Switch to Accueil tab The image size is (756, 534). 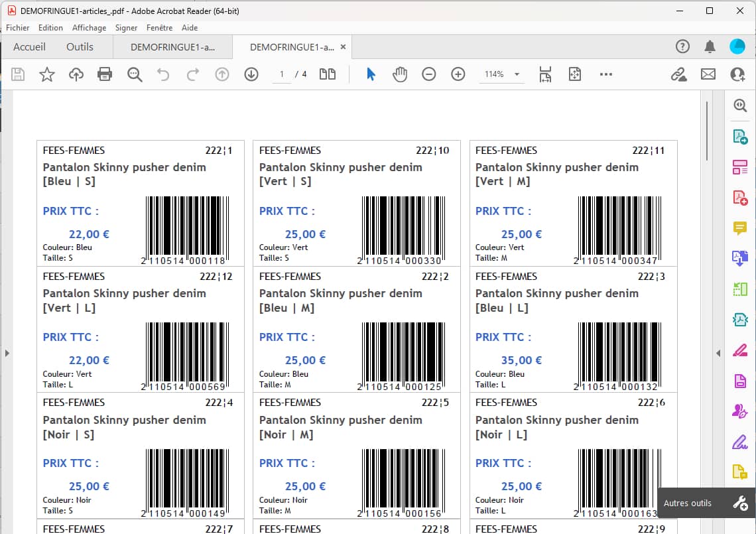(29, 47)
